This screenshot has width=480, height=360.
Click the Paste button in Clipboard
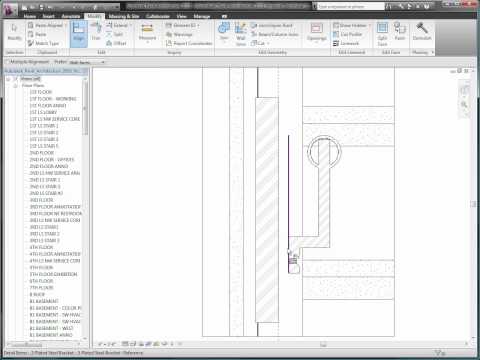pyautogui.click(x=37, y=34)
